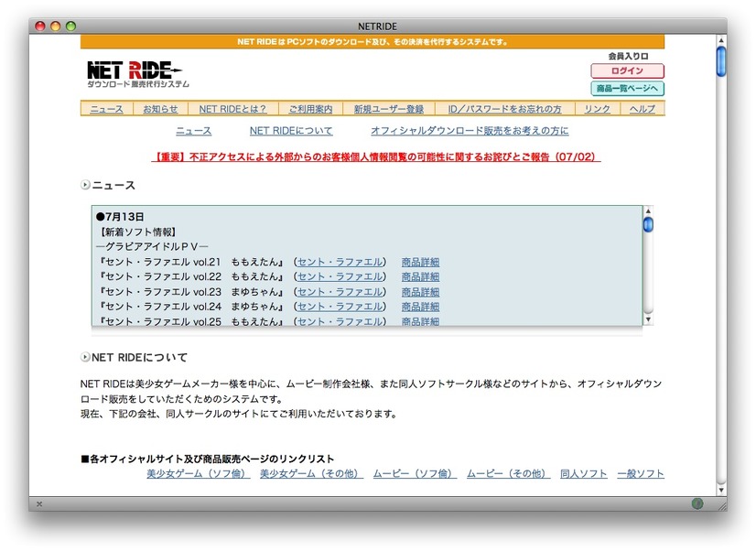
Task: Click the ●7月13日 date heading
Action: (x=120, y=217)
